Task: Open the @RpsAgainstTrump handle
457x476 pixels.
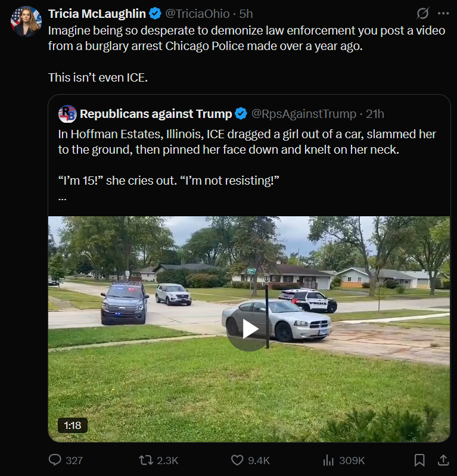Action: pos(304,113)
